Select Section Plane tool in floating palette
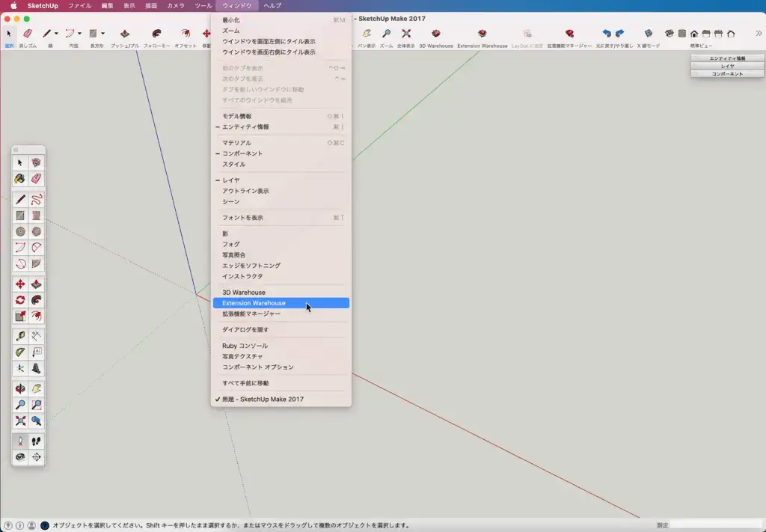The image size is (766, 532). [36, 457]
